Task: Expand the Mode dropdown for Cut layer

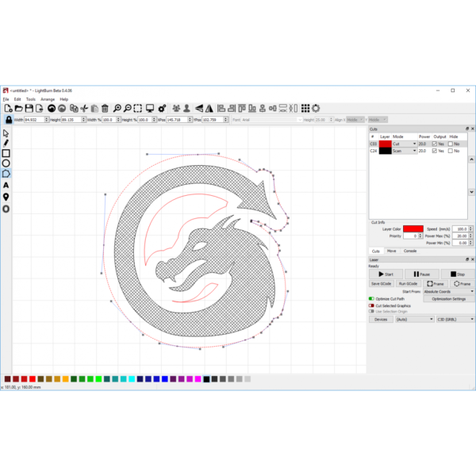Action: 414,144
